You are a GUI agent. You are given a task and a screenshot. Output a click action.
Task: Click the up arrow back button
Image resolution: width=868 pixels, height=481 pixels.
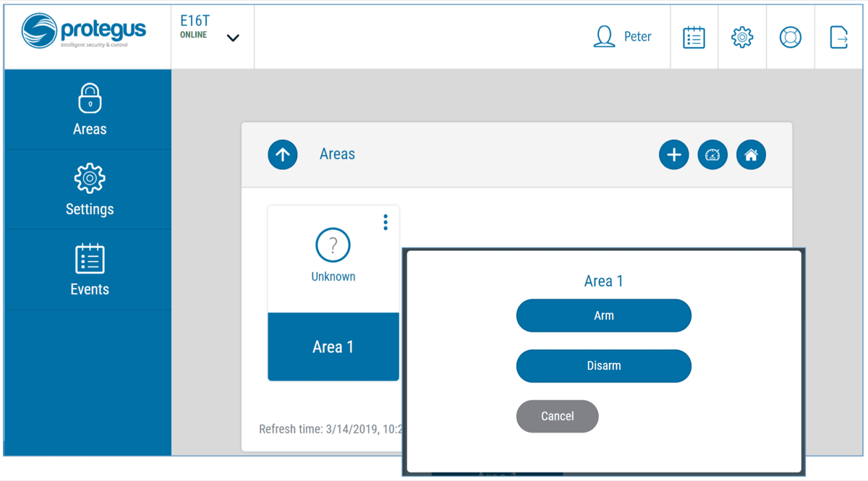tap(283, 155)
